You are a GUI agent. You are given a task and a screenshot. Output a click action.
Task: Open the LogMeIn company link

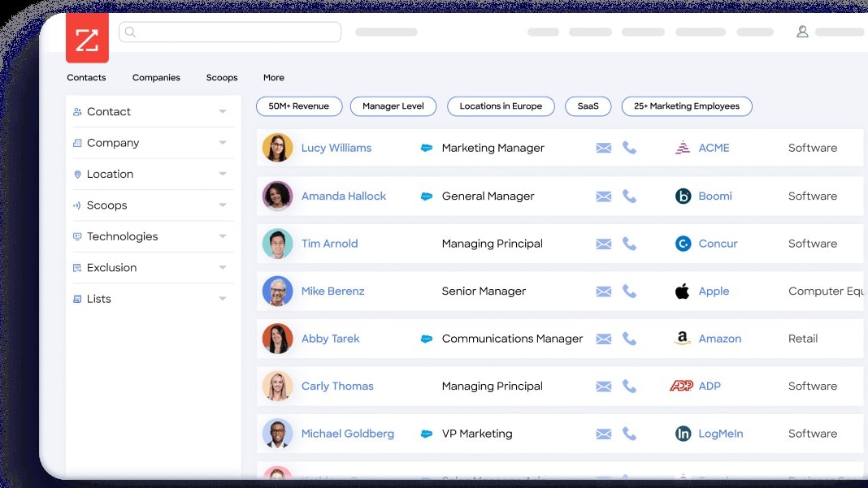[721, 434]
